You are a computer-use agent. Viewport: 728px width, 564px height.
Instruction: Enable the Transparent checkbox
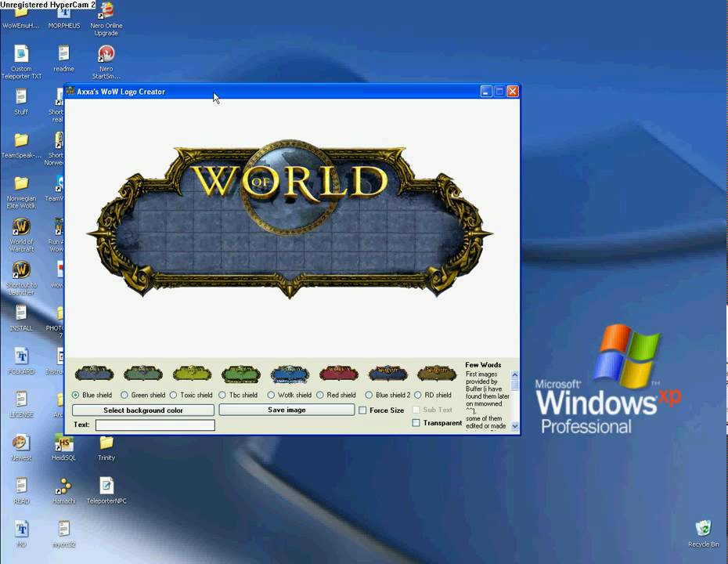416,423
